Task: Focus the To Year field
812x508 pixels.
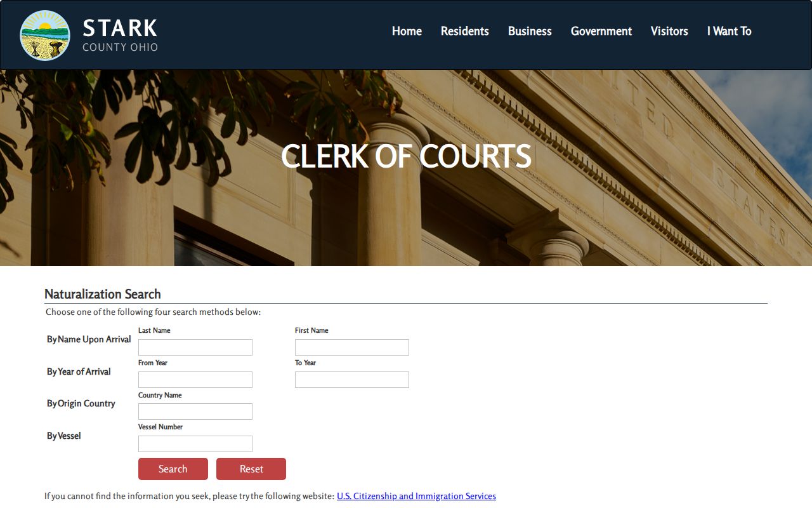Action: [x=352, y=380]
